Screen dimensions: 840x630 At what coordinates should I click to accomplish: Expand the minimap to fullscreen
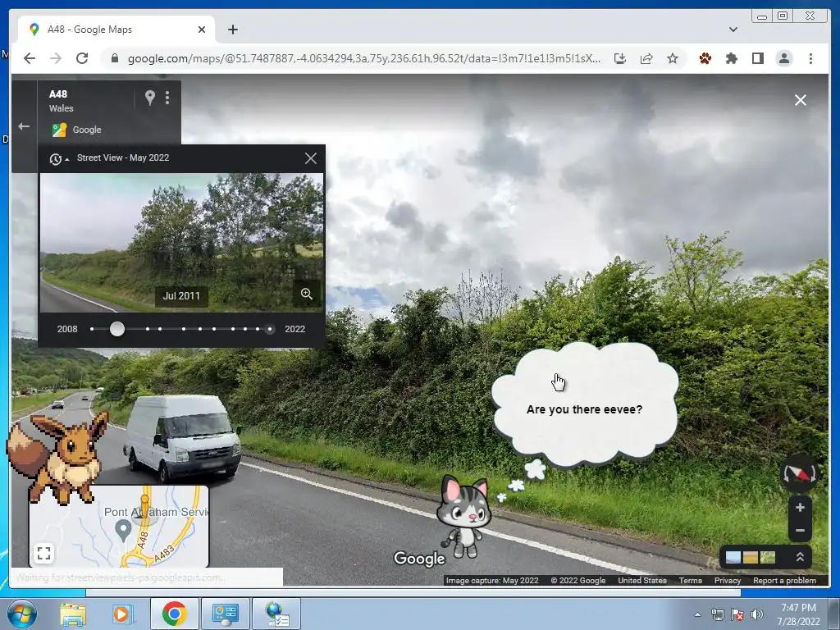44,553
